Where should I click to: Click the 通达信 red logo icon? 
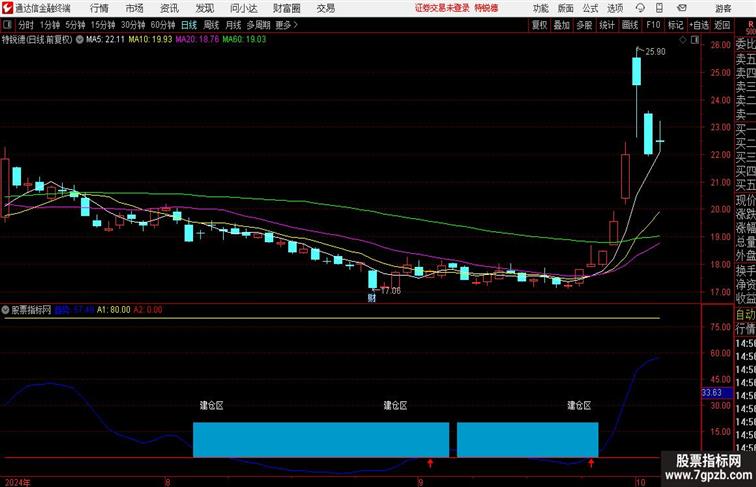7,8
